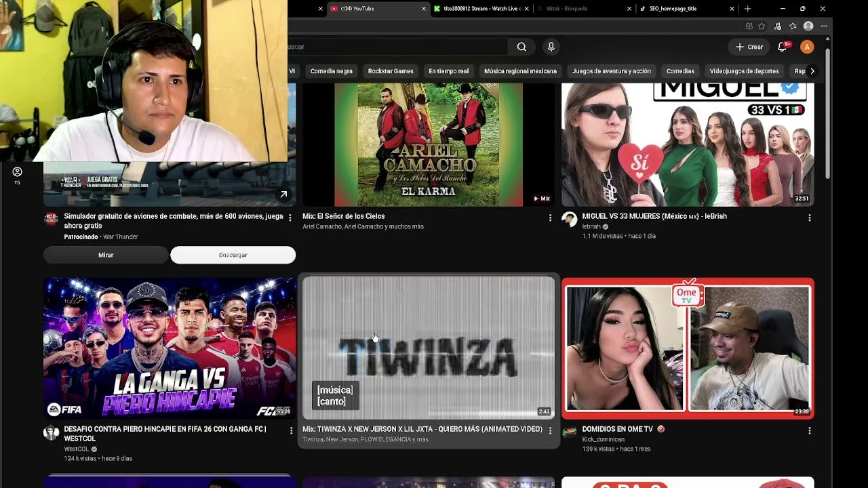
Task: Open 'Mix: El Señor de los Cielos' title
Action: [344, 216]
